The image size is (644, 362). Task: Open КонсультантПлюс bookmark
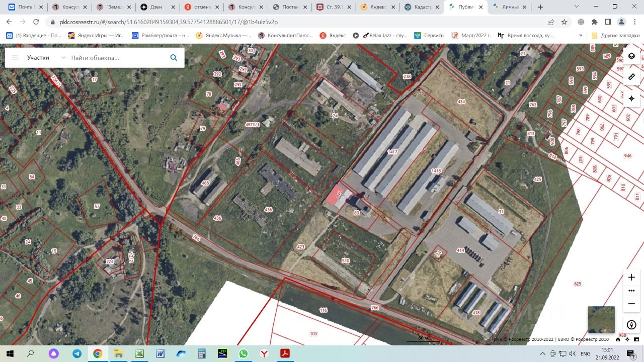285,36
